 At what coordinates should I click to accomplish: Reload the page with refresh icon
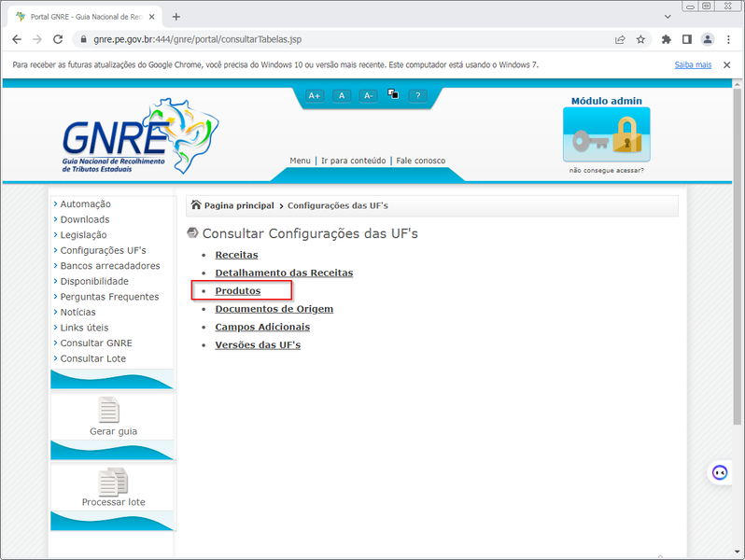(x=58, y=39)
